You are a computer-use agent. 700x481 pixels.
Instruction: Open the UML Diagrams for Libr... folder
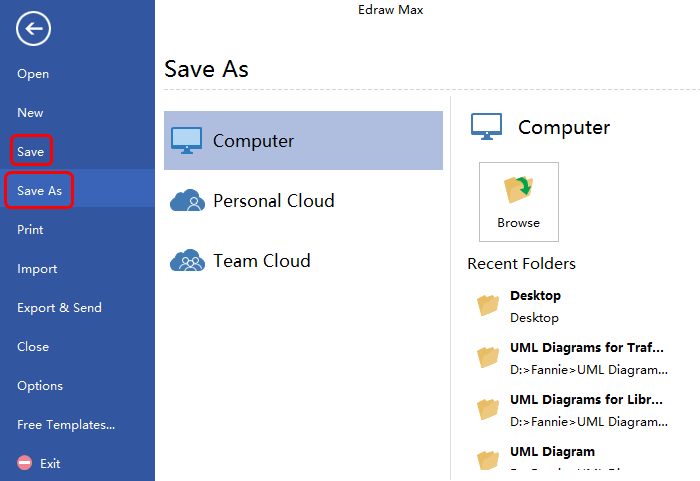[x=586, y=400]
